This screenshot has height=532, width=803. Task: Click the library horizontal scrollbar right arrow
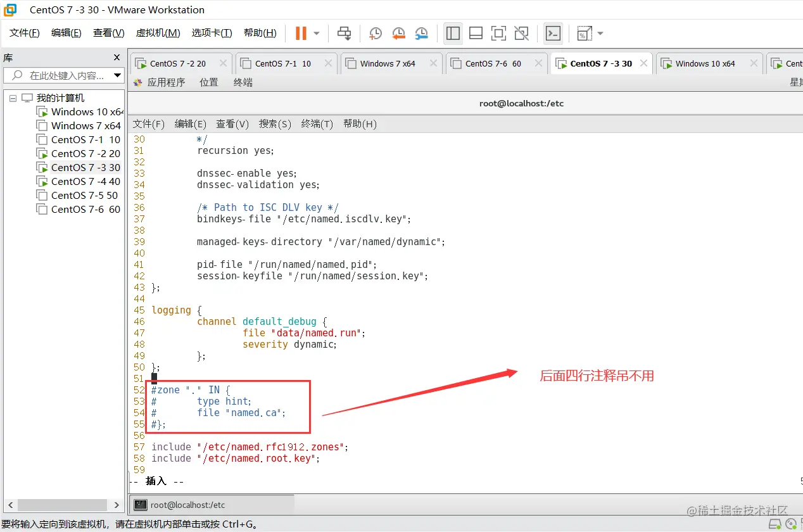117,505
